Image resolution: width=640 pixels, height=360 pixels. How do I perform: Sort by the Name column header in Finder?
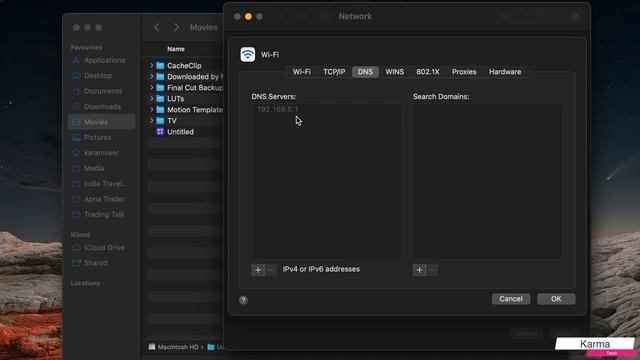click(176, 49)
